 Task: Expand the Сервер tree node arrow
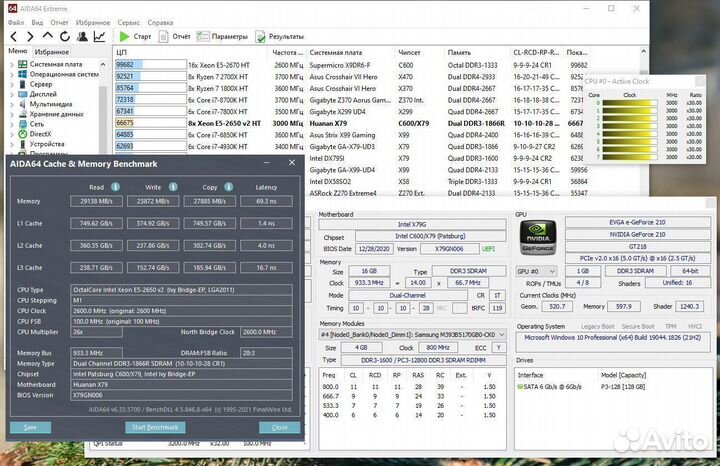pyautogui.click(x=12, y=84)
